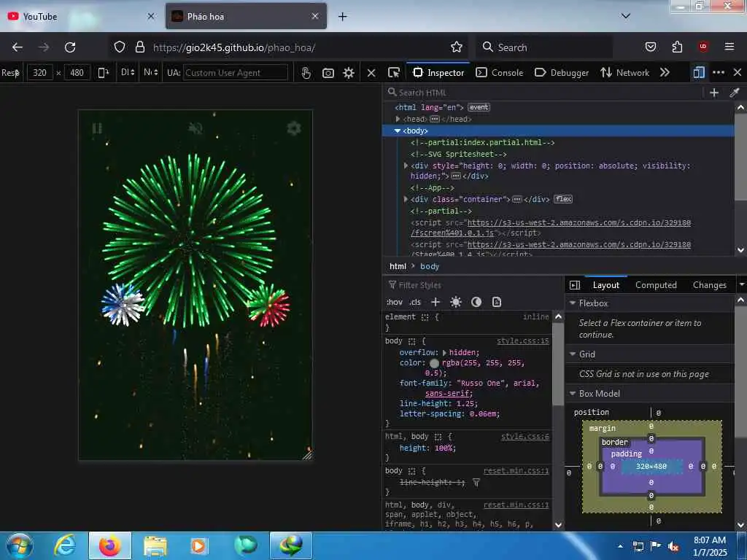Close the Pháo hoa tab

(x=315, y=16)
